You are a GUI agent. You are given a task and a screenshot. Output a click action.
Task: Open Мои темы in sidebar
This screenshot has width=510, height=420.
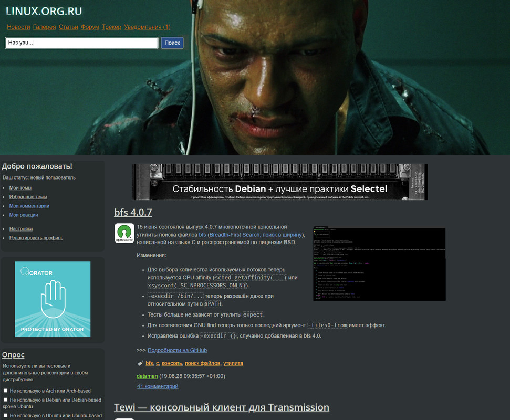[x=20, y=188]
